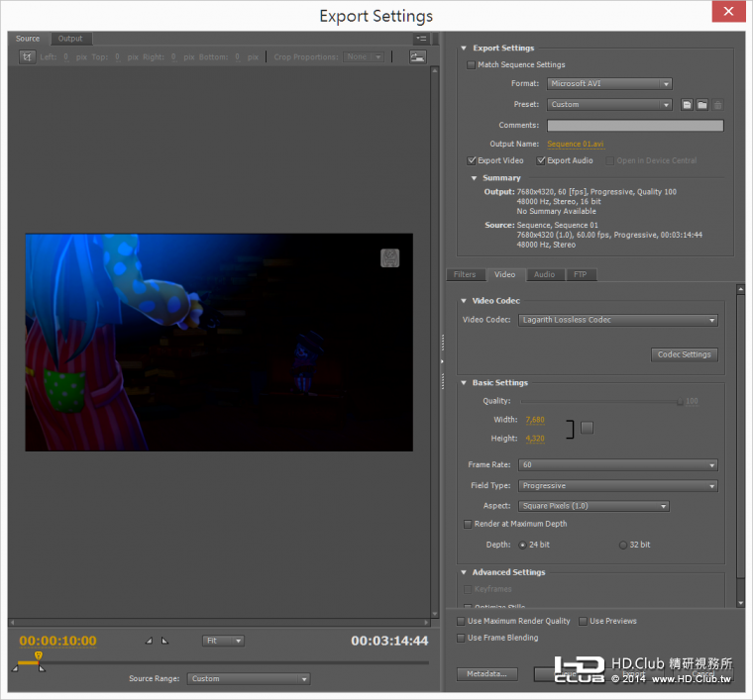Click the Codec Settings button
The image size is (753, 700).
click(x=684, y=354)
